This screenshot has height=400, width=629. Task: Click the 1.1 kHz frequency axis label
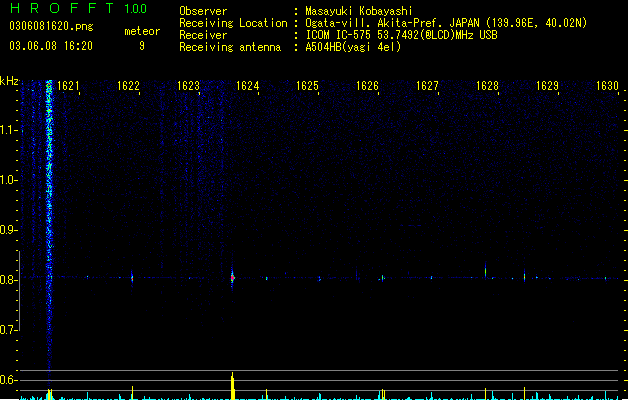click(7, 130)
